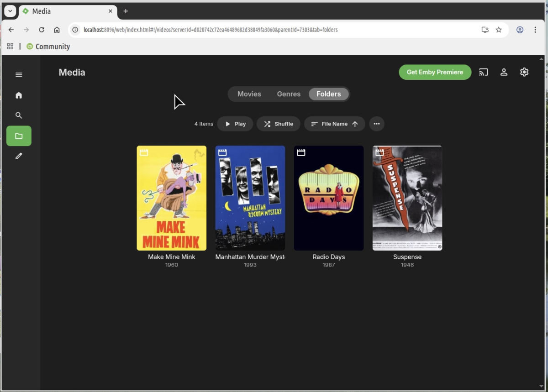This screenshot has width=548, height=392.
Task: Click the 4 Items count label
Action: click(x=204, y=124)
